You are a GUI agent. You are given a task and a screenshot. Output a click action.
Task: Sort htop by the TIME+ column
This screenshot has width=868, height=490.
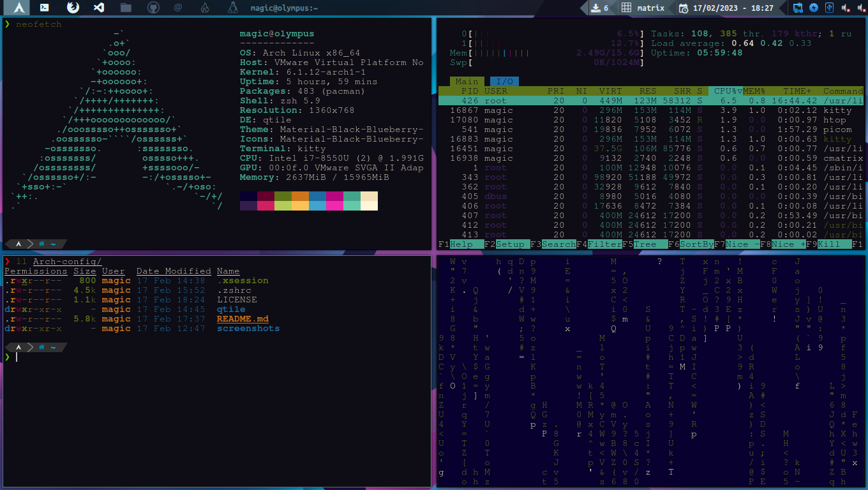(798, 91)
